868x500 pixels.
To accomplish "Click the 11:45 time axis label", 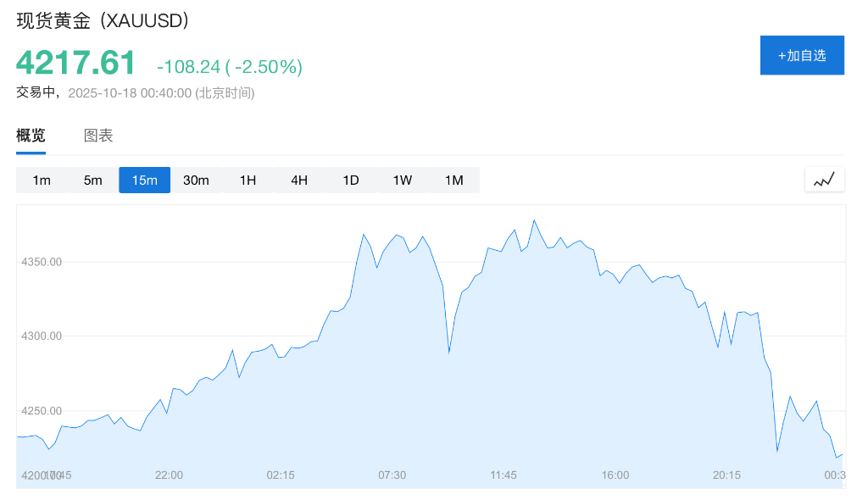I will click(504, 475).
